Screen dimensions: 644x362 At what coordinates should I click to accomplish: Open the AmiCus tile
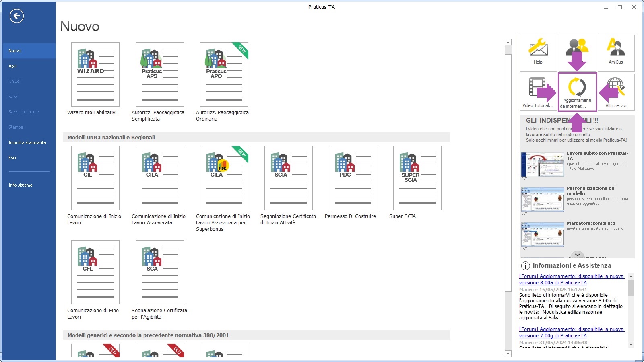616,53
